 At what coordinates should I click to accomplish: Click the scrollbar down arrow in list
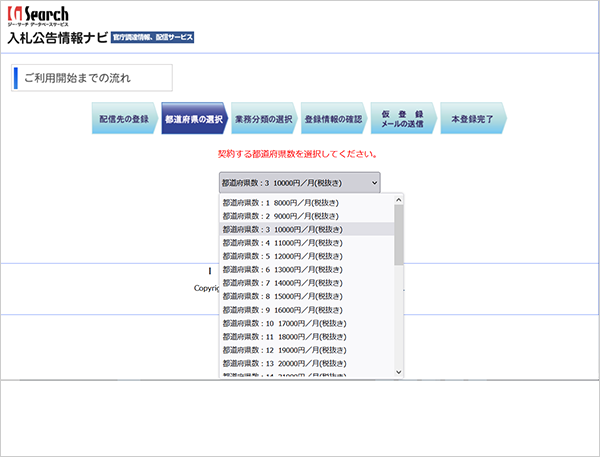click(x=398, y=372)
